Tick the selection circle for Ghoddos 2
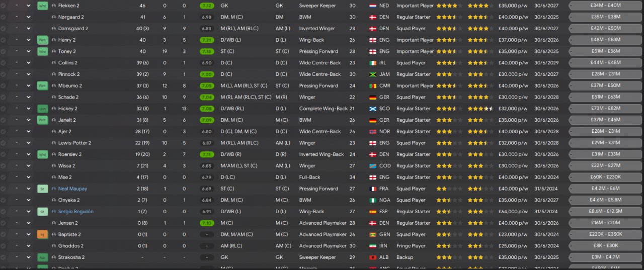644x270 pixels. (x=4, y=246)
